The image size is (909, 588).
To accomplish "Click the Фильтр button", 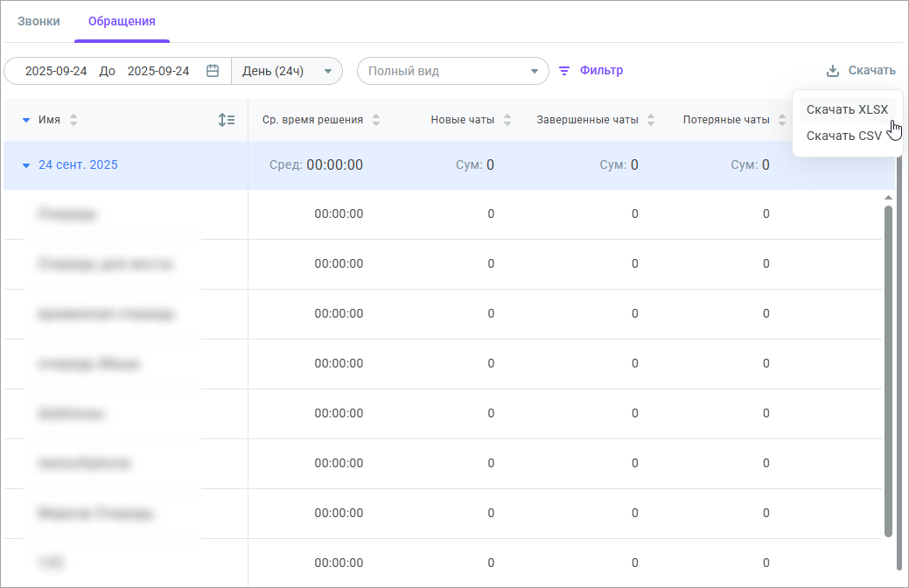I will coord(601,71).
